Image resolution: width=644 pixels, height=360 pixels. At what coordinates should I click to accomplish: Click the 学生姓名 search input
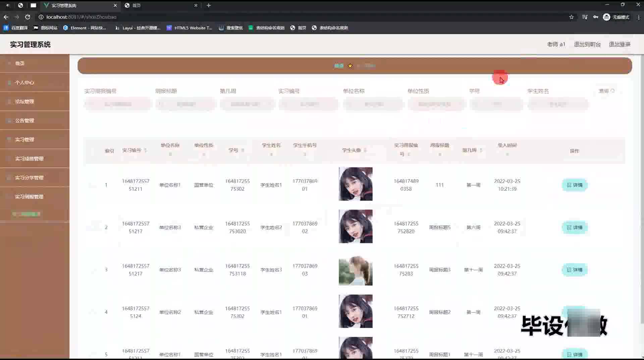(x=558, y=104)
